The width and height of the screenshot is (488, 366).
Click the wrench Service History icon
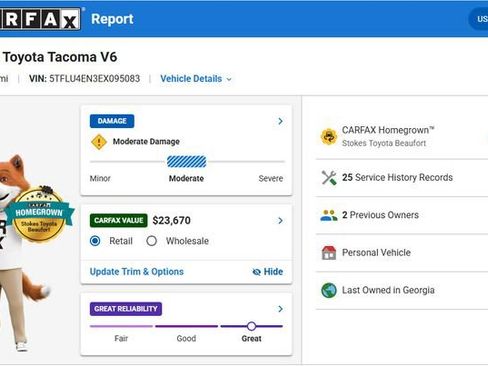coord(329,178)
